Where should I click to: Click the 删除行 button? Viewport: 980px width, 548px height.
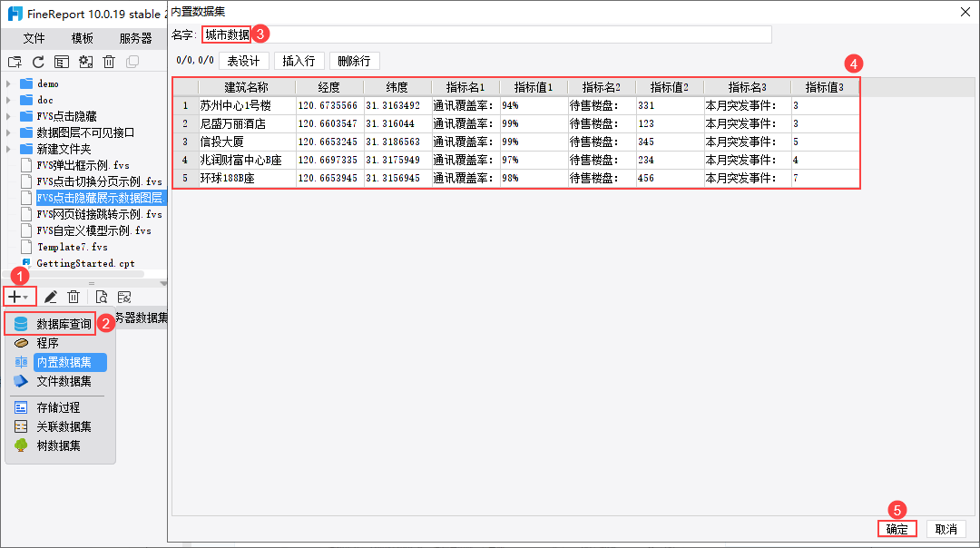[354, 61]
